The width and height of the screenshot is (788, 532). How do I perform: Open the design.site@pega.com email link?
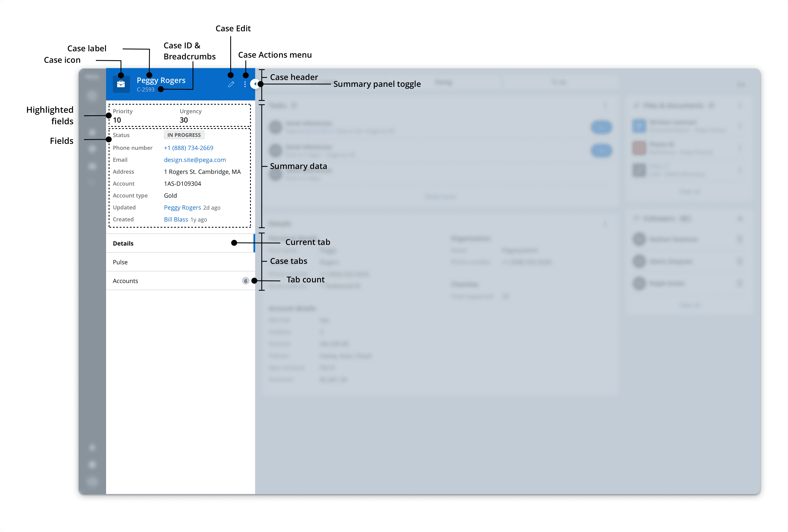[195, 160]
